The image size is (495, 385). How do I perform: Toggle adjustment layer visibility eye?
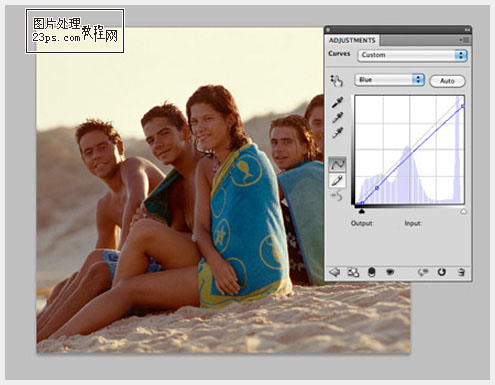(390, 272)
